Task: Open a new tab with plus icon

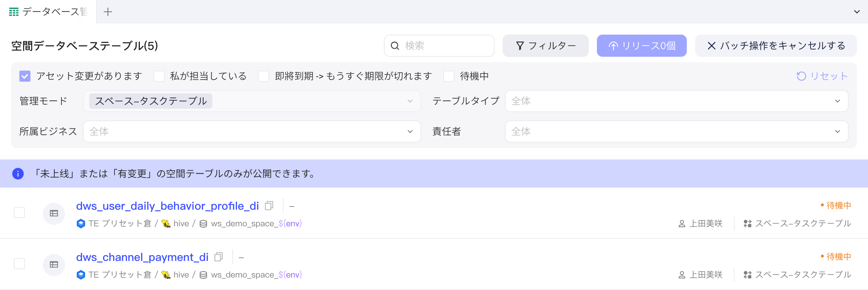Action: click(x=108, y=12)
